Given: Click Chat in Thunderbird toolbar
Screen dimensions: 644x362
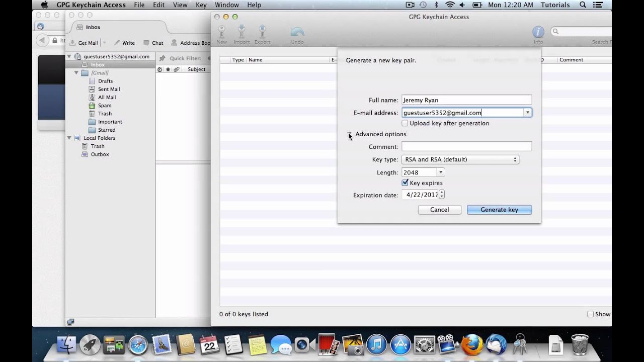Looking at the screenshot, I should (153, 43).
